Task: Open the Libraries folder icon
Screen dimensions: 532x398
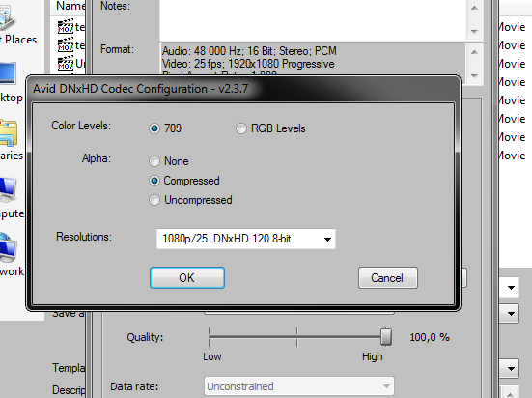Action: [x=9, y=133]
